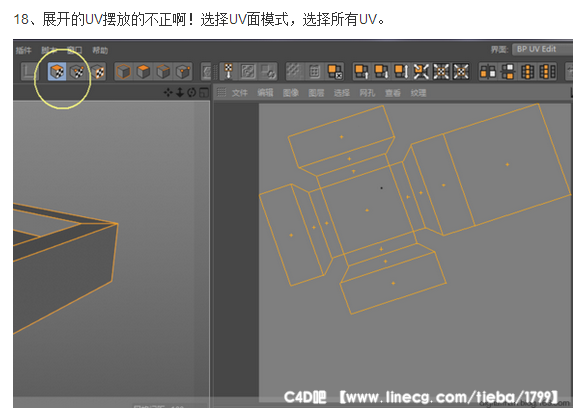
Task: Open the UV panel 编辑 menu
Action: 265,93
